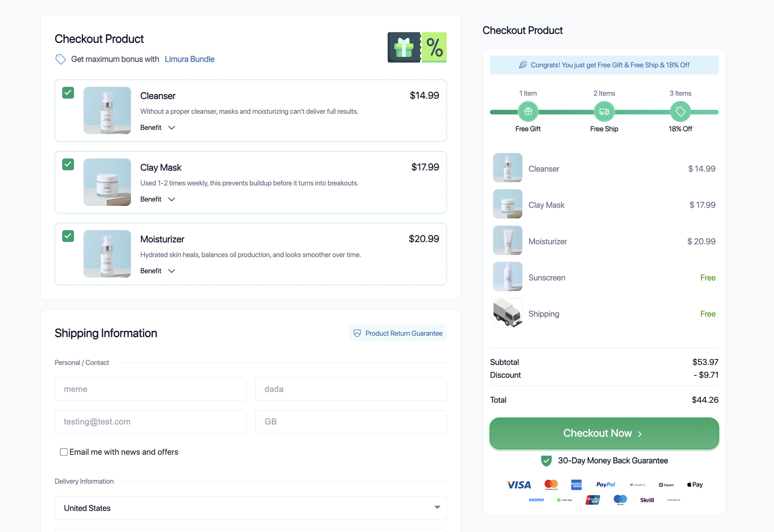
Task: Click the green reward progress bar
Action: point(566,112)
